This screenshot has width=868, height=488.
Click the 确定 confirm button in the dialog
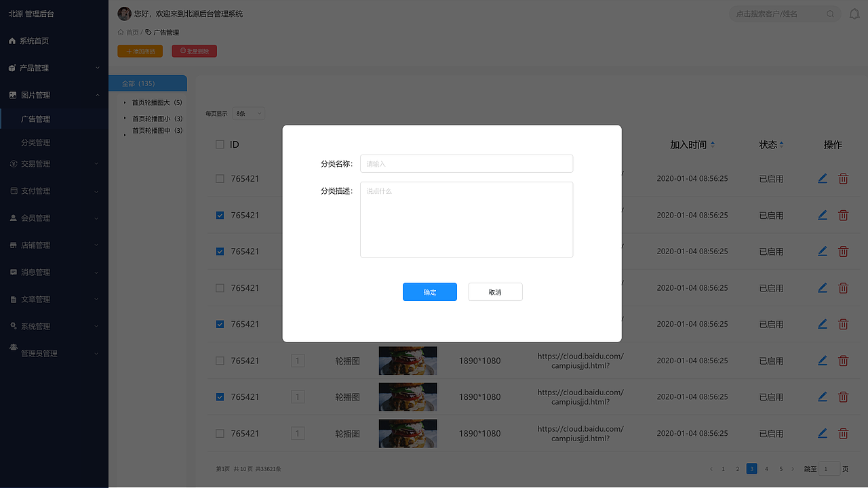(429, 291)
